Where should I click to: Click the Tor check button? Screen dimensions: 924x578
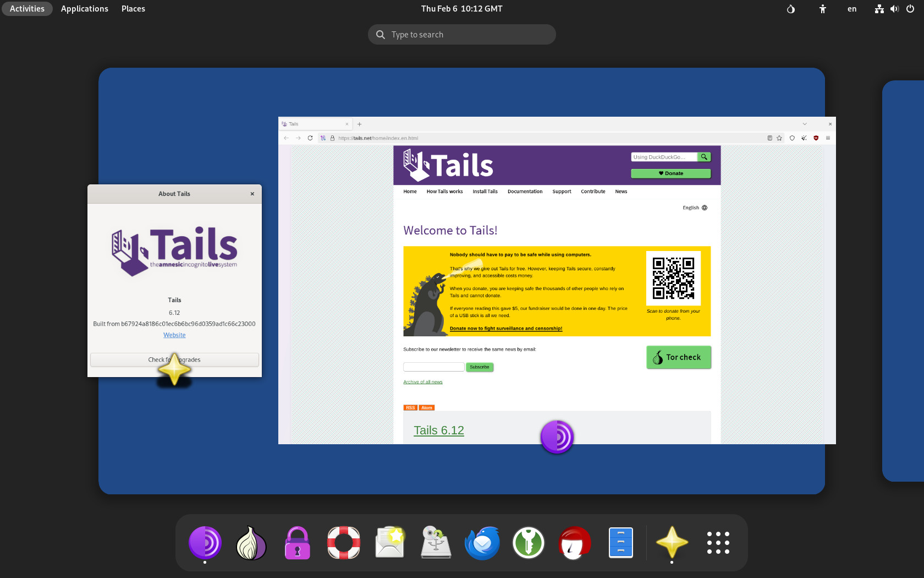click(x=679, y=357)
